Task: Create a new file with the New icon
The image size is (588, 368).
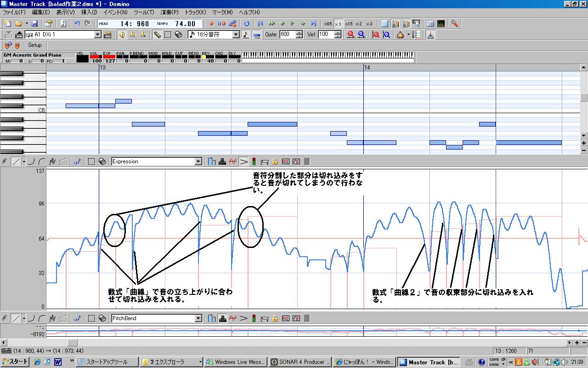Action: pyautogui.click(x=8, y=23)
